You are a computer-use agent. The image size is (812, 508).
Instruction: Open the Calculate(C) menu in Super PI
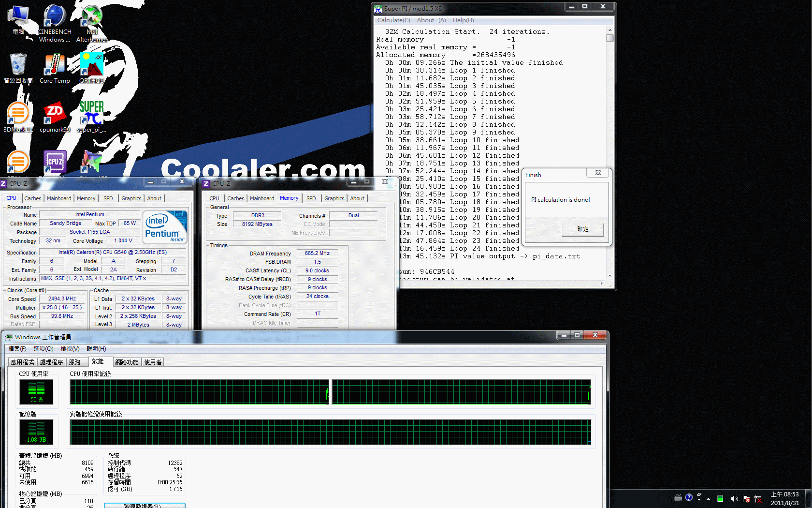(393, 20)
